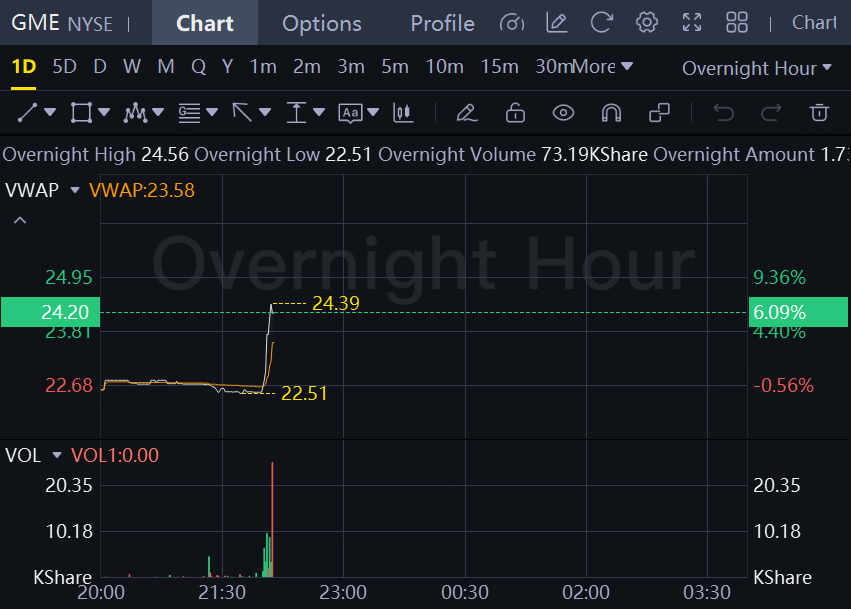
Task: Click the 24.39 high marker label
Action: 336,303
